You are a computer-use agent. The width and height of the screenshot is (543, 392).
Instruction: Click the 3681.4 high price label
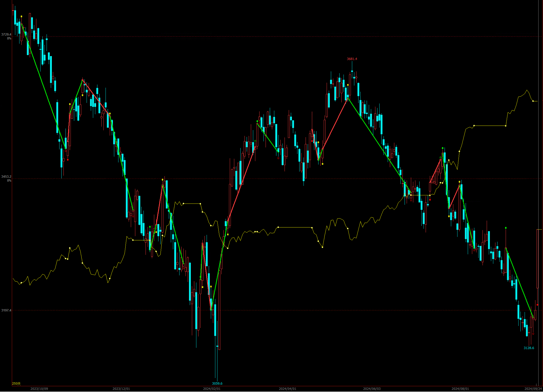pyautogui.click(x=352, y=59)
